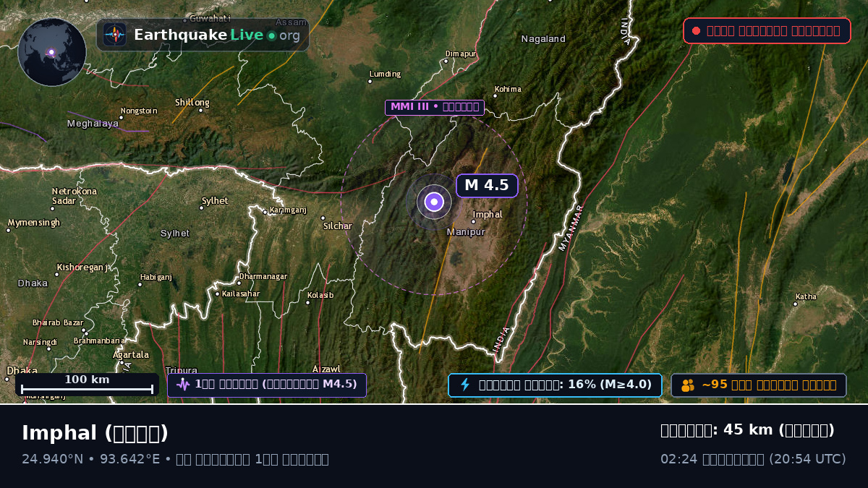Click Dimapur city label on map
Screen dimensions: 868x488
461,54
